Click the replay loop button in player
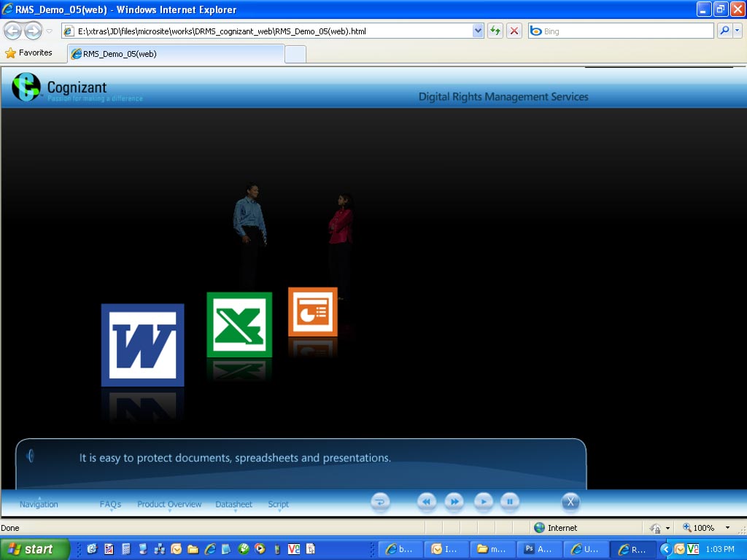This screenshot has width=747, height=560. pos(380,502)
